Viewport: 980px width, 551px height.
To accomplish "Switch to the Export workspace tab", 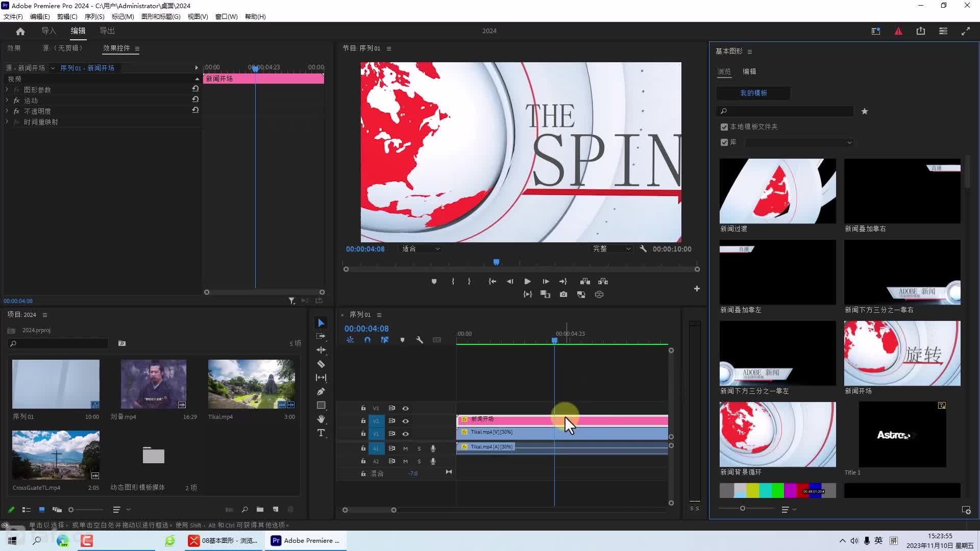I will 107,31.
